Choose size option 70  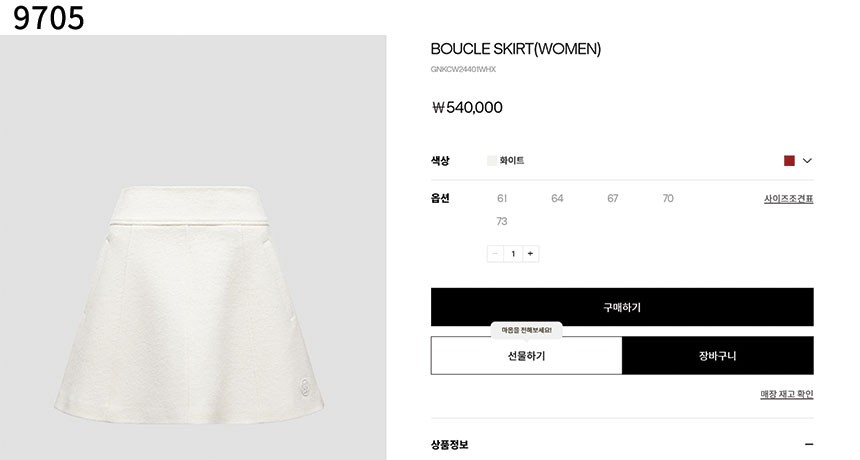click(668, 198)
